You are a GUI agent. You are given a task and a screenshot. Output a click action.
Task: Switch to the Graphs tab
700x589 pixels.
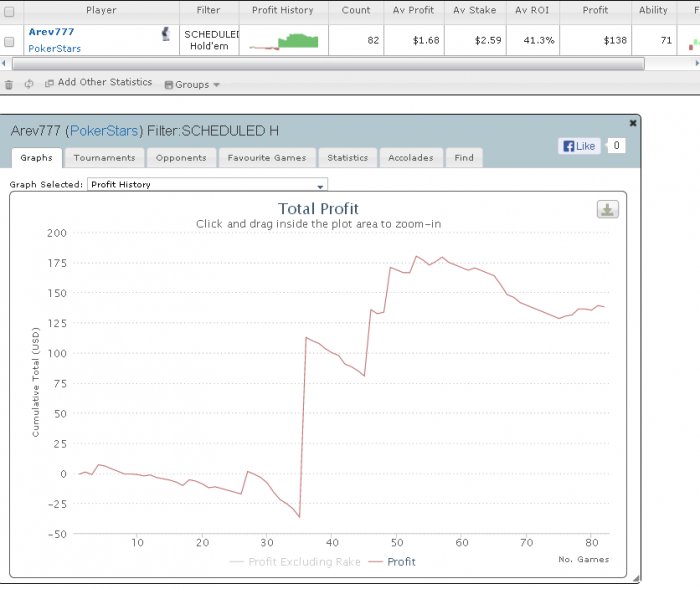coord(37,158)
